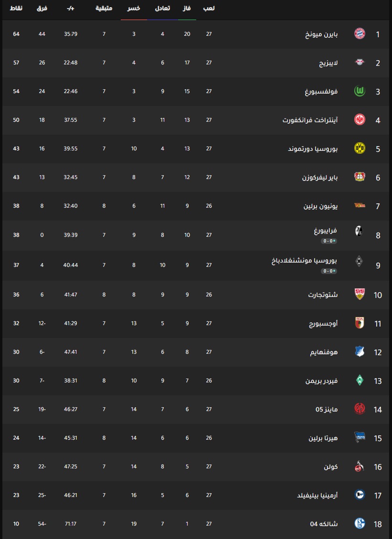Sort table by تعادل column header
Viewport: 392px width, 539px height.
coord(162,8)
